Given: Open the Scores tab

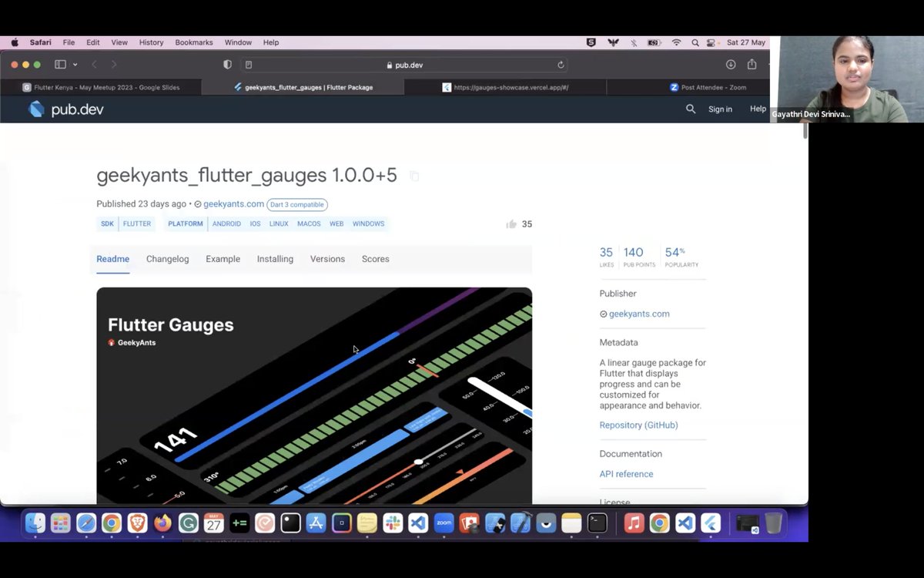Looking at the screenshot, I should click(x=375, y=259).
